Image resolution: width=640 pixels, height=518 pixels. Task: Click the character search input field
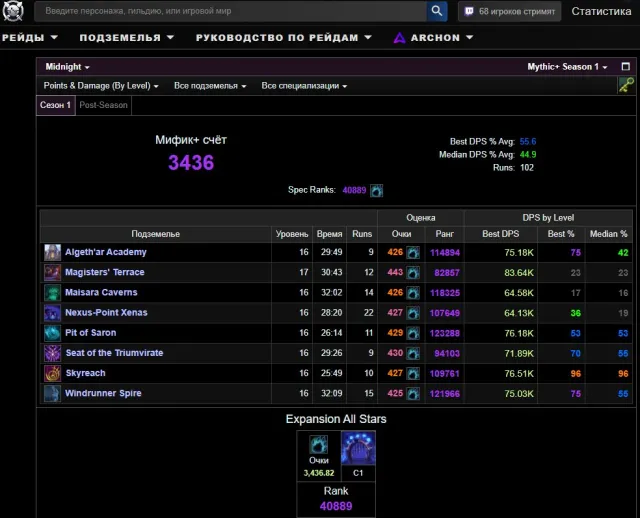tap(231, 11)
